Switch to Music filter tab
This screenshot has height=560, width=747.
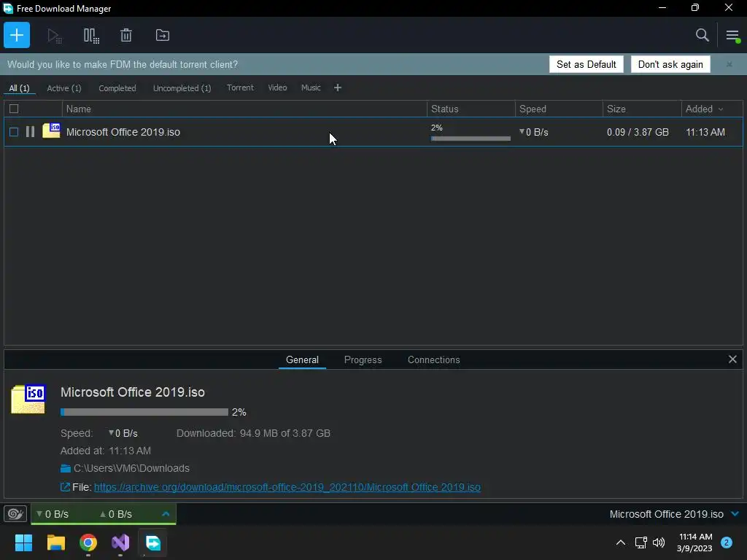point(311,87)
